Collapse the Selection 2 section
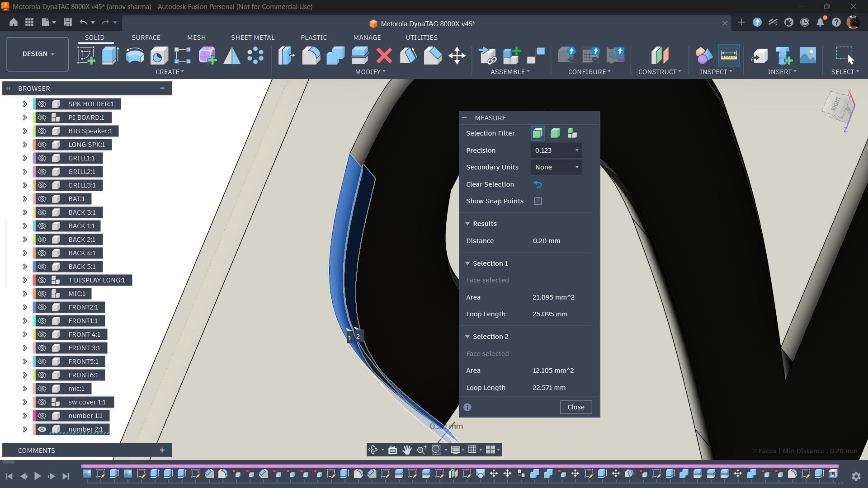This screenshot has height=488, width=868. click(x=467, y=337)
